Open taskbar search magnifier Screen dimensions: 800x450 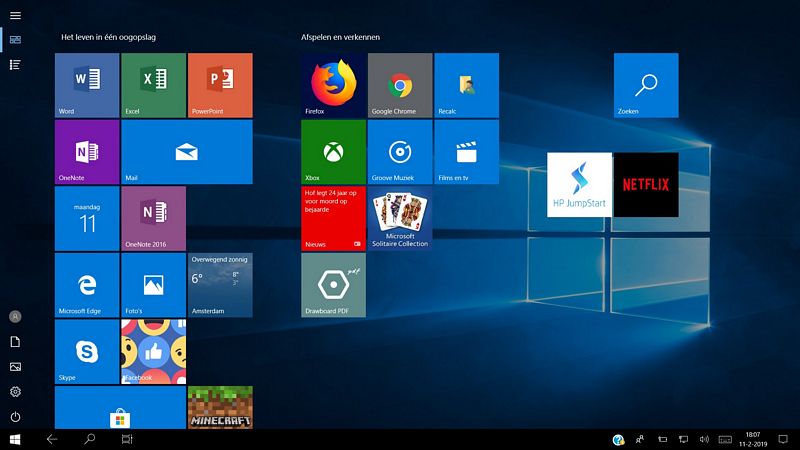(x=90, y=439)
